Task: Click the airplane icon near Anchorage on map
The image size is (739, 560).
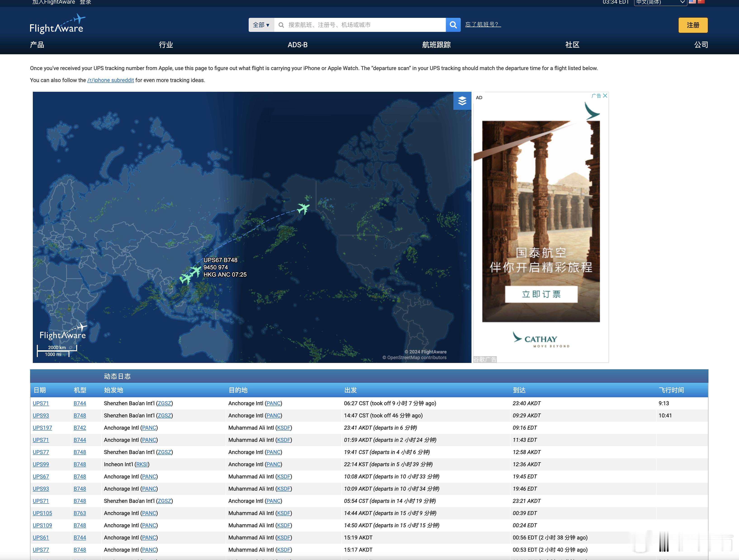Action: (303, 209)
